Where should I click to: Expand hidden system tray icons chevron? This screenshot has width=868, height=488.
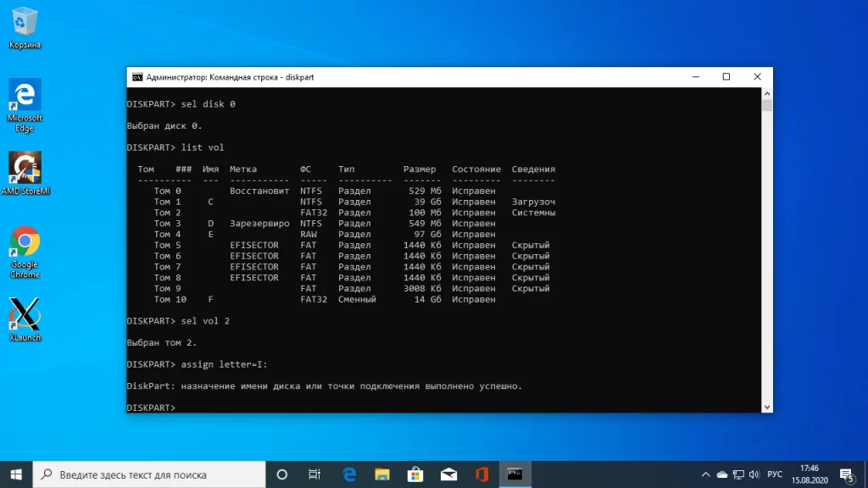coord(706,474)
